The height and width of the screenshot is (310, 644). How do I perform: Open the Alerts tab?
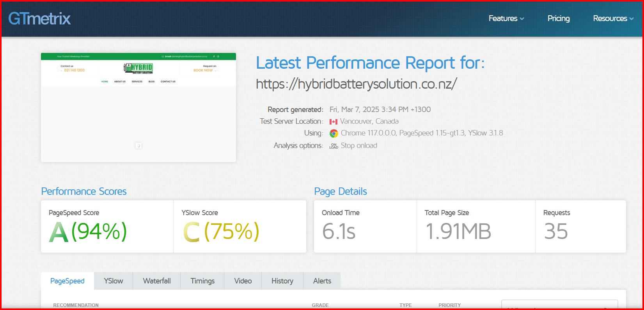coord(322,281)
